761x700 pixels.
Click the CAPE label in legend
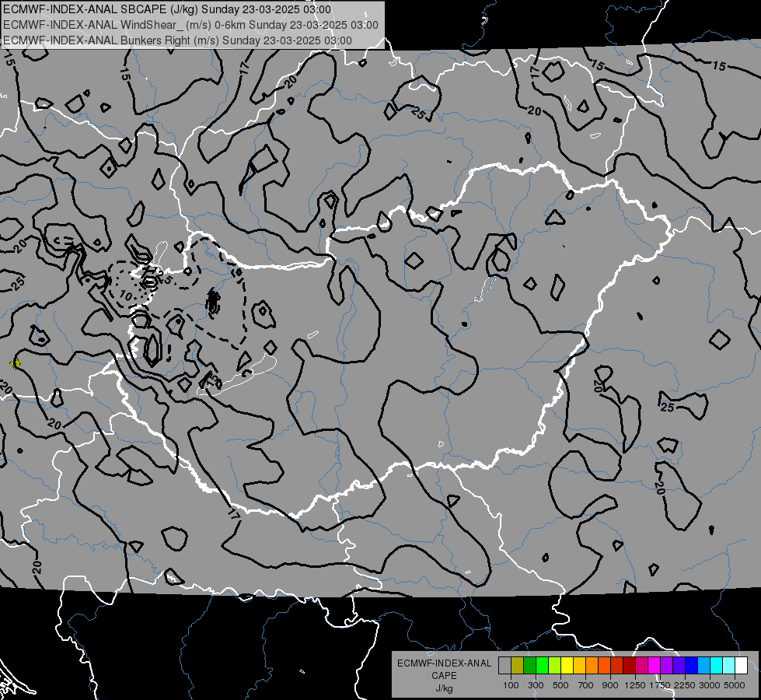(444, 676)
